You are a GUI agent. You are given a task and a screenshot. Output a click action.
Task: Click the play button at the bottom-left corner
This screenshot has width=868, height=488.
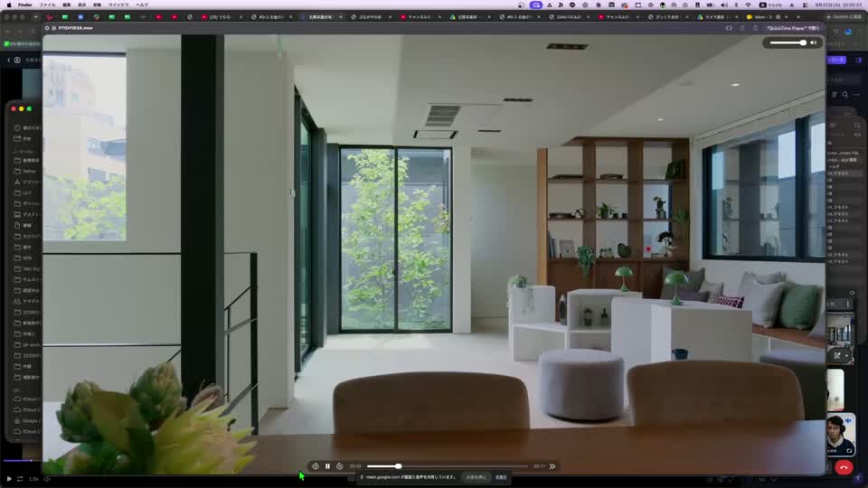click(x=9, y=479)
